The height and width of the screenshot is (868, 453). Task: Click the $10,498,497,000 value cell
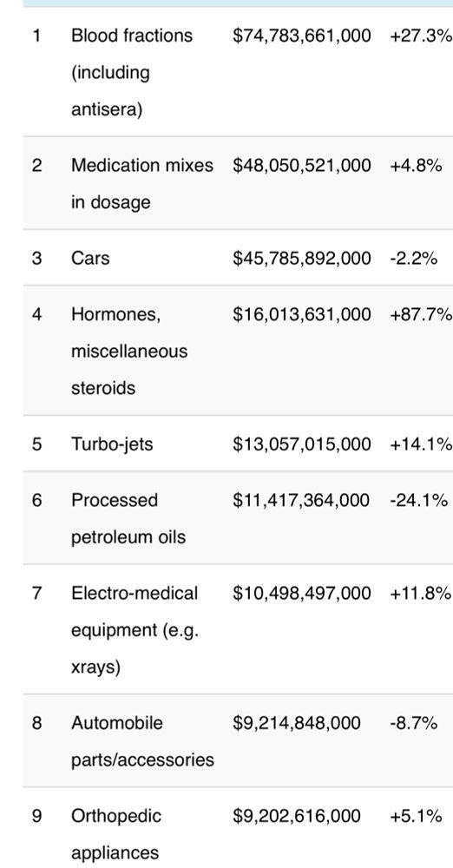[x=302, y=593]
